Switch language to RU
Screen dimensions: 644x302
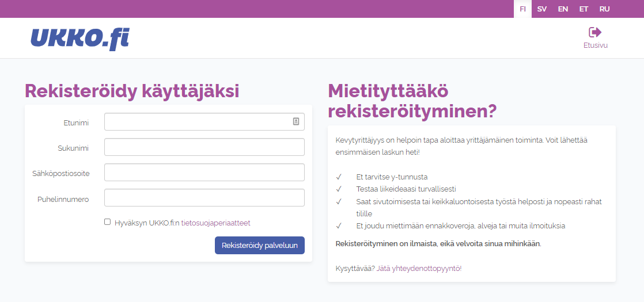pyautogui.click(x=605, y=9)
